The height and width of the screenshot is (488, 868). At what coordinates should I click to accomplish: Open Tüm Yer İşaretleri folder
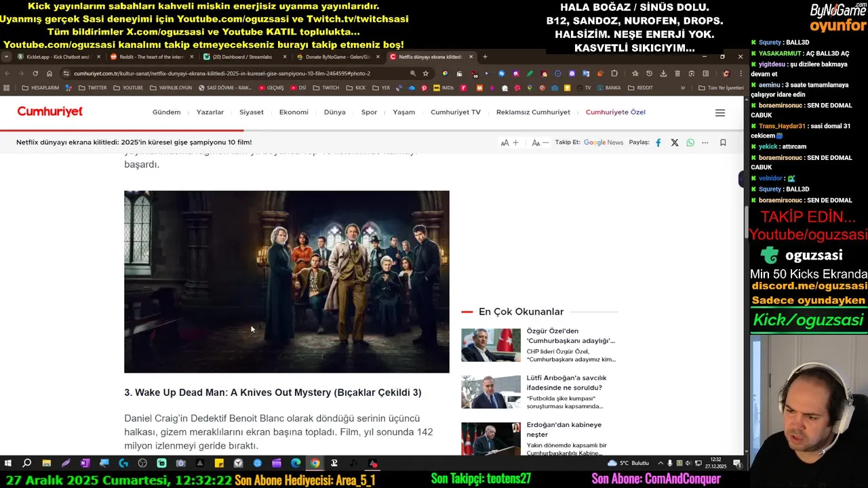point(722,87)
